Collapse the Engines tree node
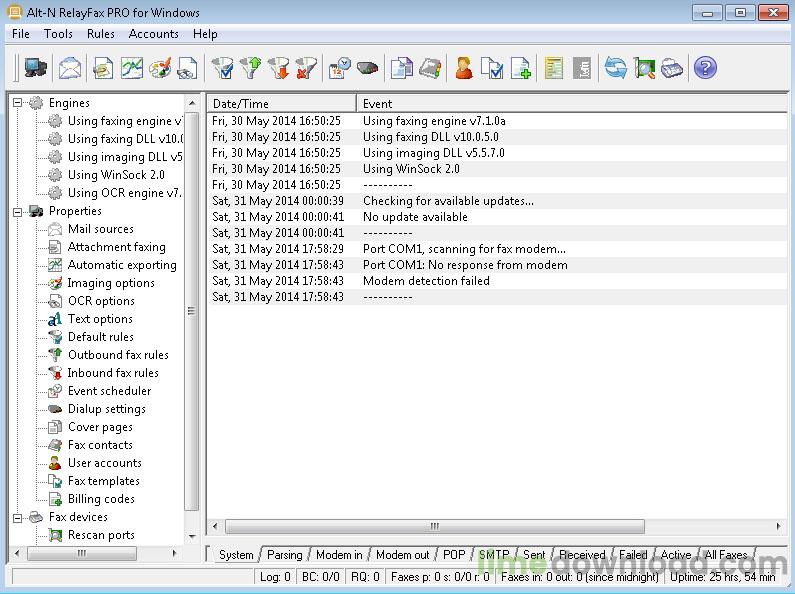This screenshot has height=594, width=795. [x=18, y=103]
